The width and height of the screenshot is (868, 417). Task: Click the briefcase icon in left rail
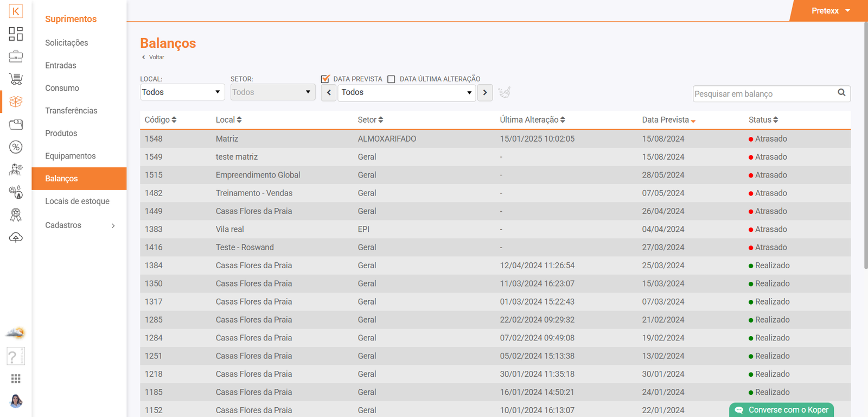(16, 56)
